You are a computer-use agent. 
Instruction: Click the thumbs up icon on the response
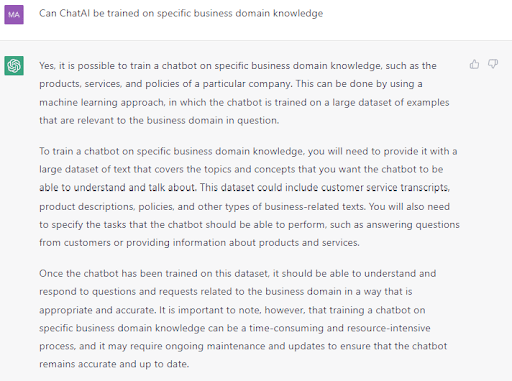tap(474, 64)
